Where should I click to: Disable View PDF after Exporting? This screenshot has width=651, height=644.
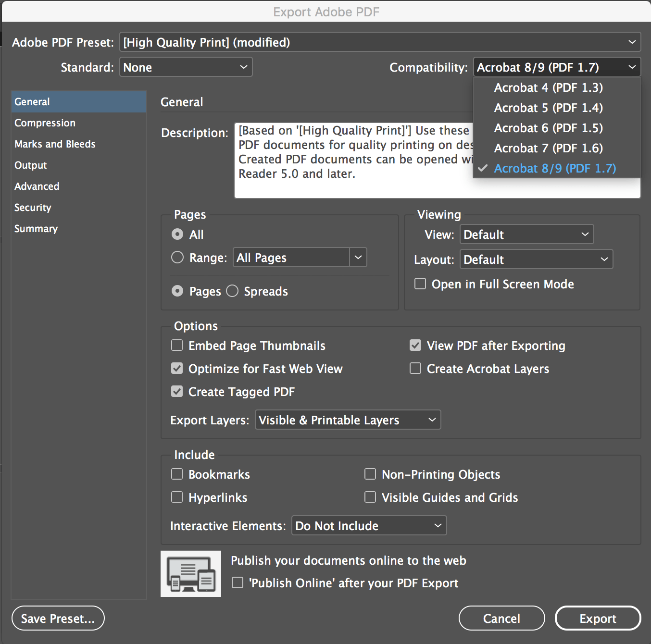[415, 345]
